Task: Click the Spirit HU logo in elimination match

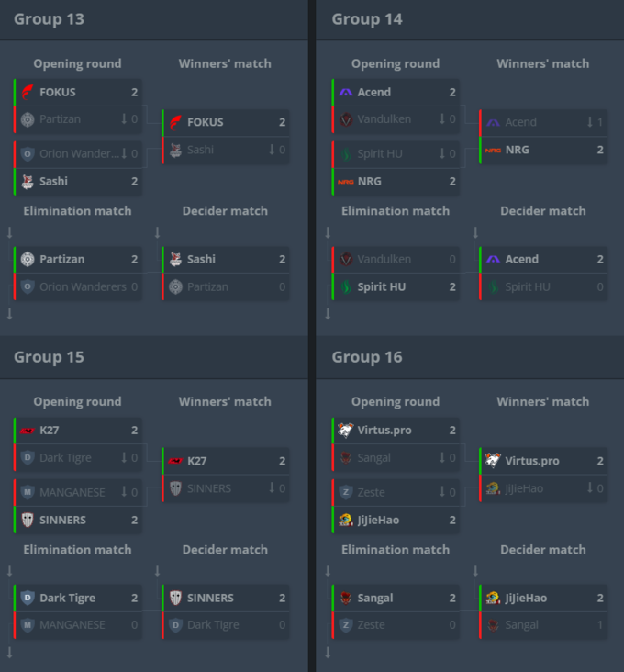Action: (x=346, y=286)
